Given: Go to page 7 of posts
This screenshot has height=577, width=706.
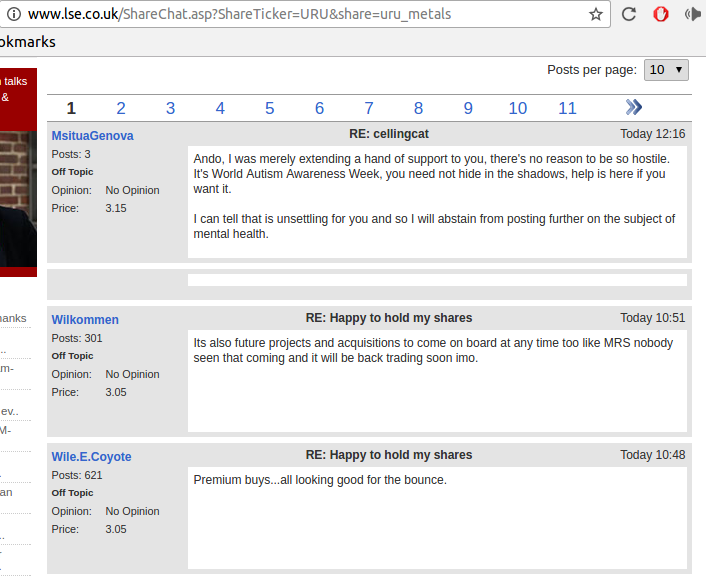Looking at the screenshot, I should [x=369, y=108].
